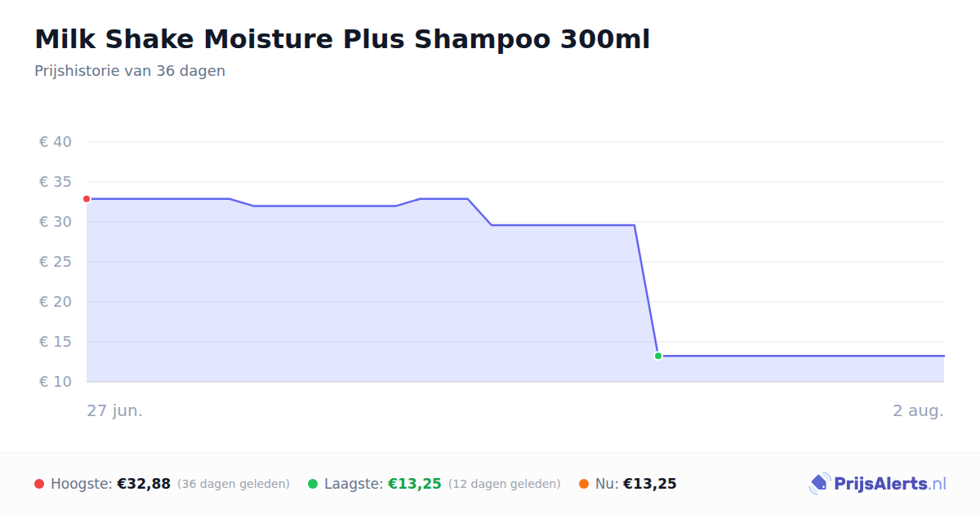The image size is (980, 514).
Task: Click the red dot beside Hoogste legend
Action: [x=39, y=484]
